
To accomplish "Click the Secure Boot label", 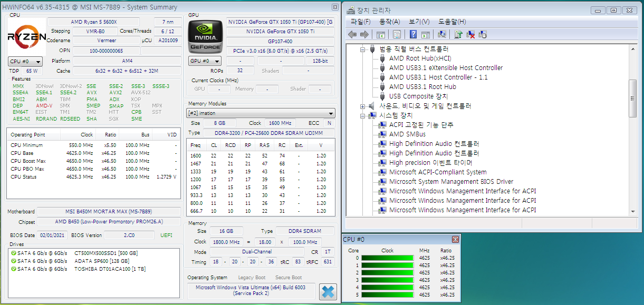I will (x=289, y=278).
